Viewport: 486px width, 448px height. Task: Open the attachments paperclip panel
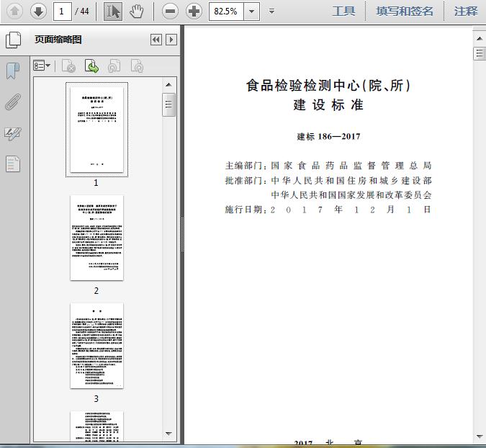(13, 102)
